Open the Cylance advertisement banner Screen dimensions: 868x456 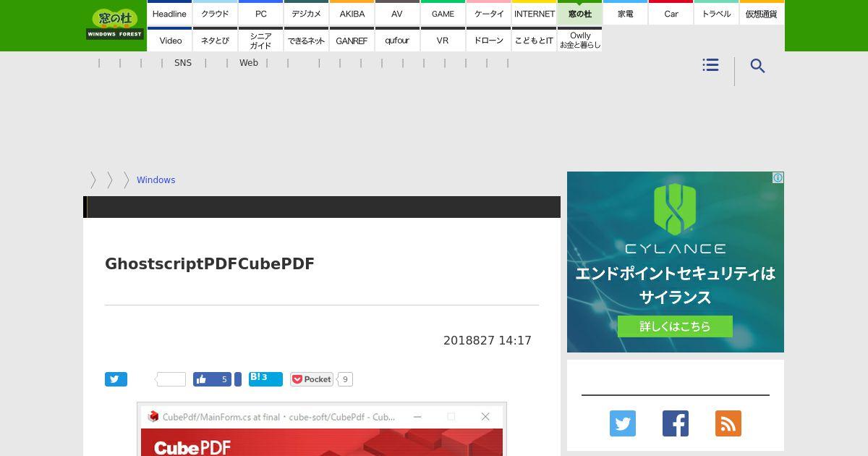pyautogui.click(x=676, y=262)
